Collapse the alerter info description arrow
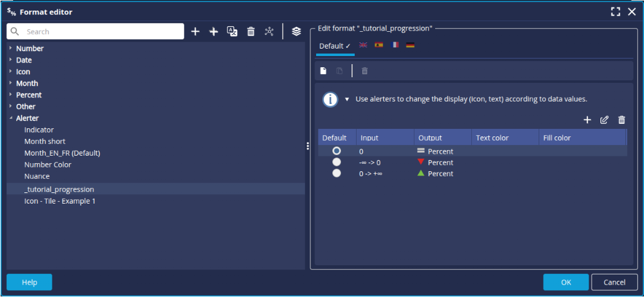This screenshot has width=644, height=297. [x=347, y=99]
